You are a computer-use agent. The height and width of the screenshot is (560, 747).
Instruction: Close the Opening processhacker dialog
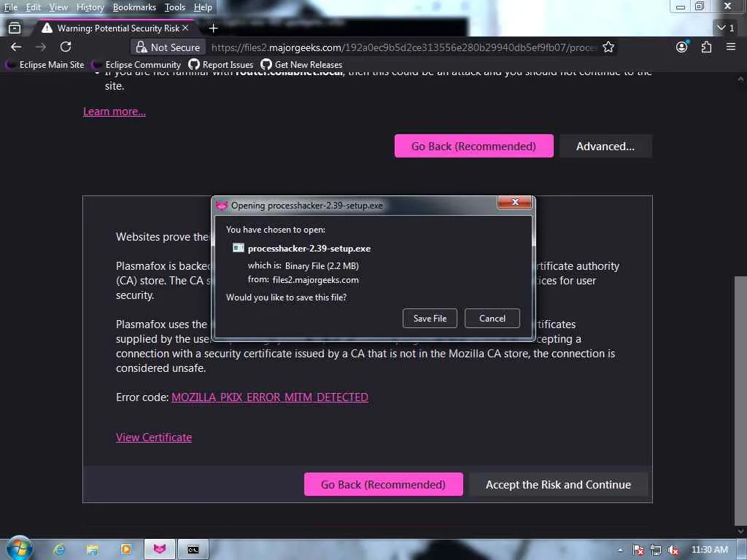click(x=514, y=203)
